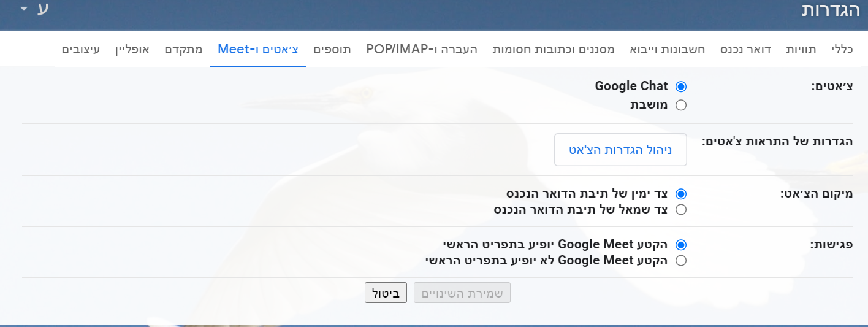
Task: Open מסננים וכתובות חסומות tab
Action: [554, 49]
